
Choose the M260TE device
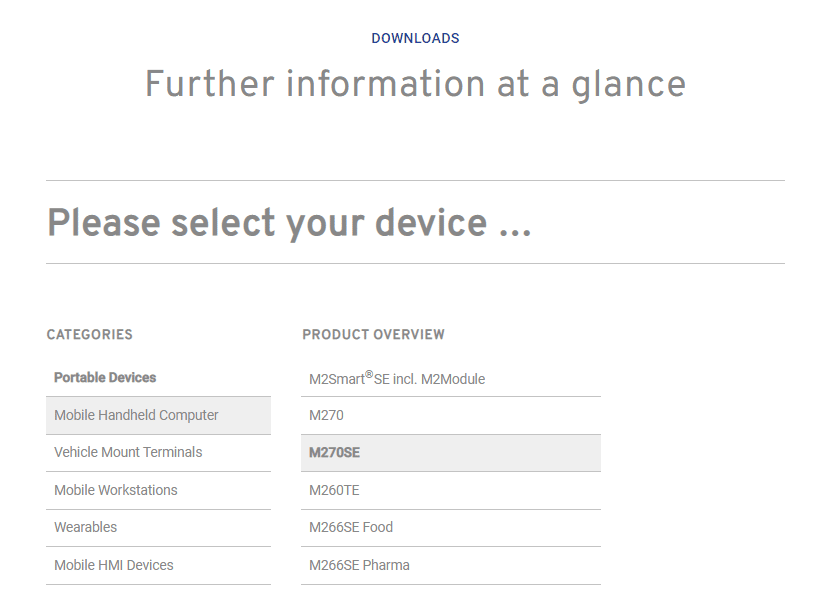451,490
